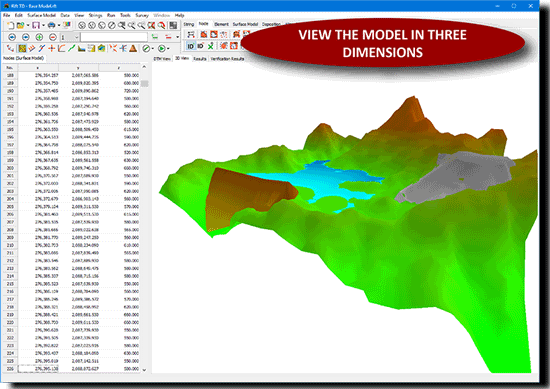Click the color monitor display icon

(x=67, y=25)
